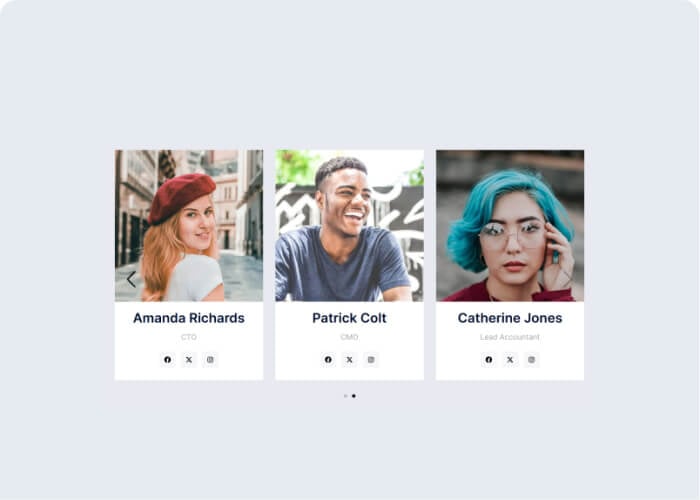Screen dimensions: 700x500
Task: Visit Catherine Jones' Facebook icon
Action: [x=489, y=359]
